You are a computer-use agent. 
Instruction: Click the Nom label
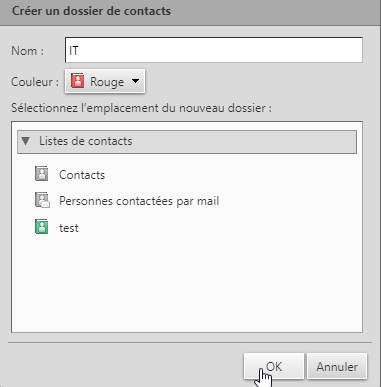[27, 51]
